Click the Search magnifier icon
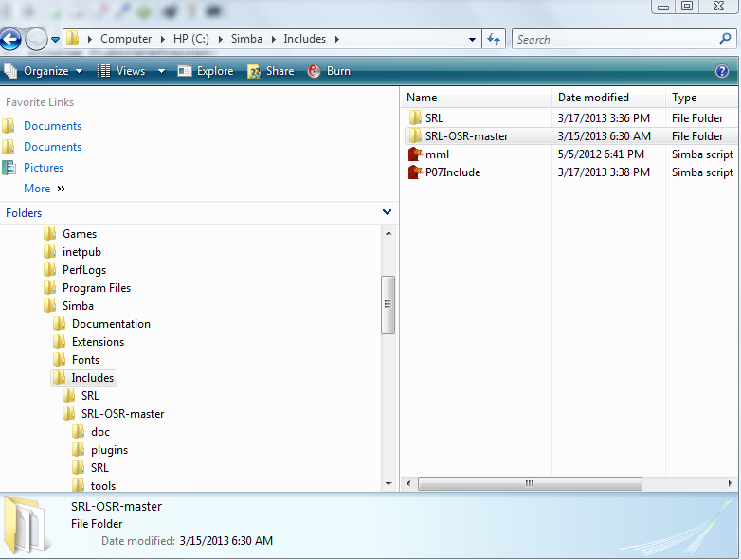 [x=726, y=39]
